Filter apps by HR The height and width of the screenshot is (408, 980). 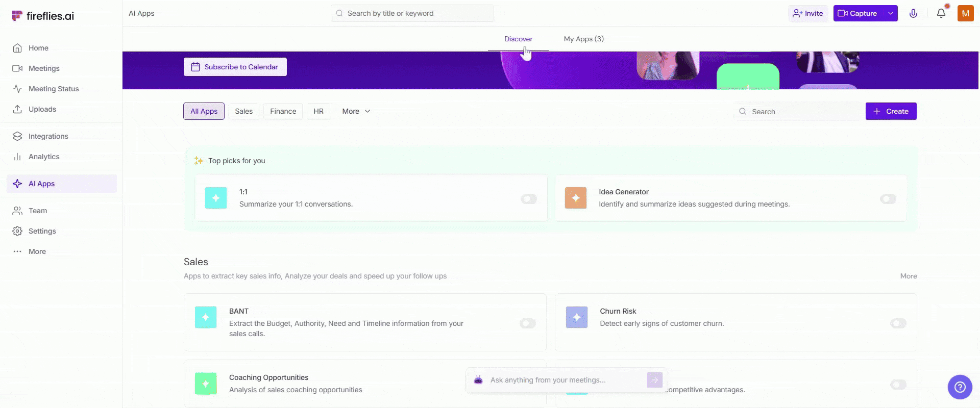(x=318, y=111)
